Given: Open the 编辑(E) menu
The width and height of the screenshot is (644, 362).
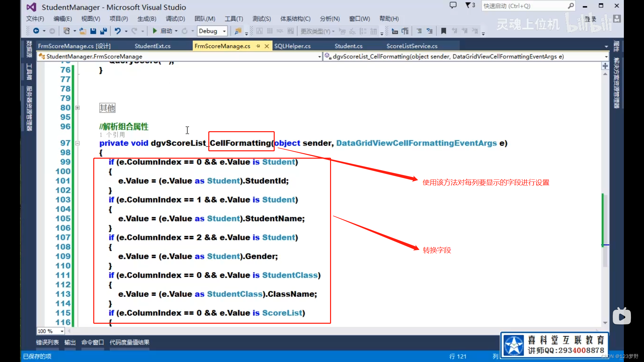Looking at the screenshot, I should tap(63, 19).
